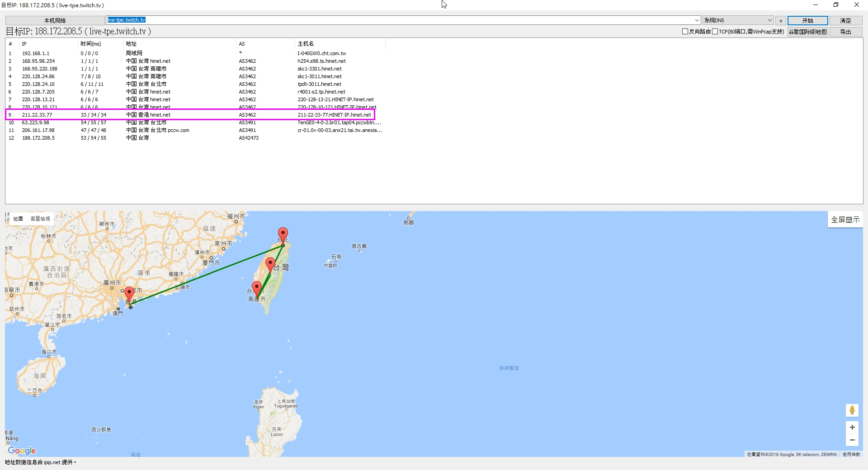Click hostname 211-22-33-77.HINET-IP.hinet.net

pyautogui.click(x=335, y=115)
